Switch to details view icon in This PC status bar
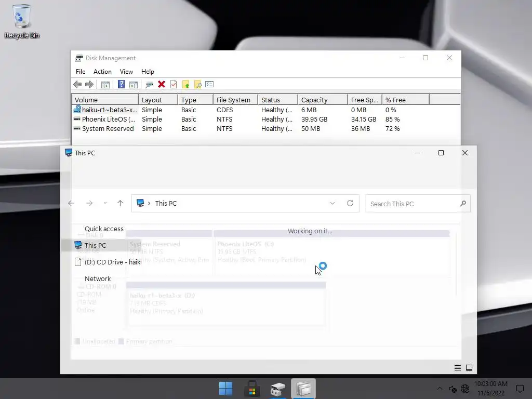The width and height of the screenshot is (532, 399). [x=457, y=368]
